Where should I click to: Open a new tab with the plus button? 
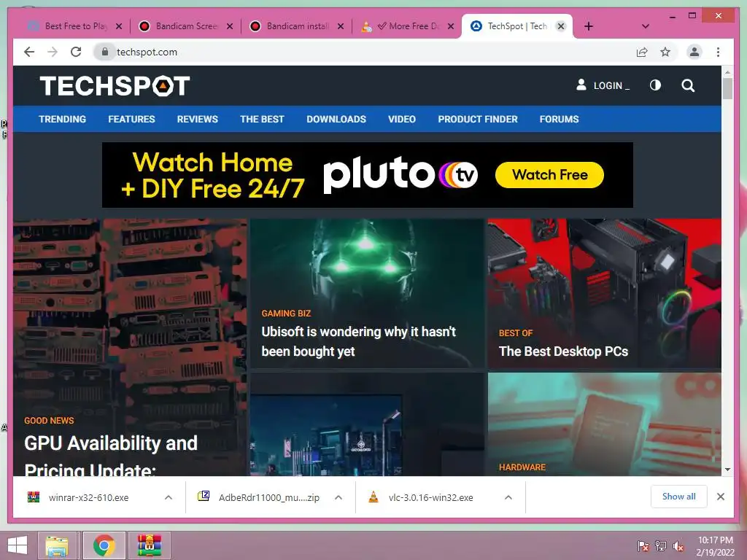[x=589, y=26]
